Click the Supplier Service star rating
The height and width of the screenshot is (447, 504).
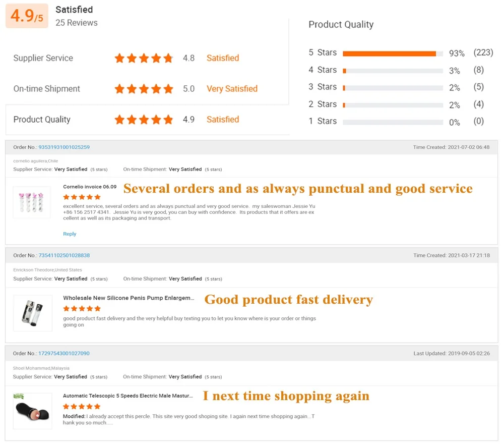(x=144, y=59)
